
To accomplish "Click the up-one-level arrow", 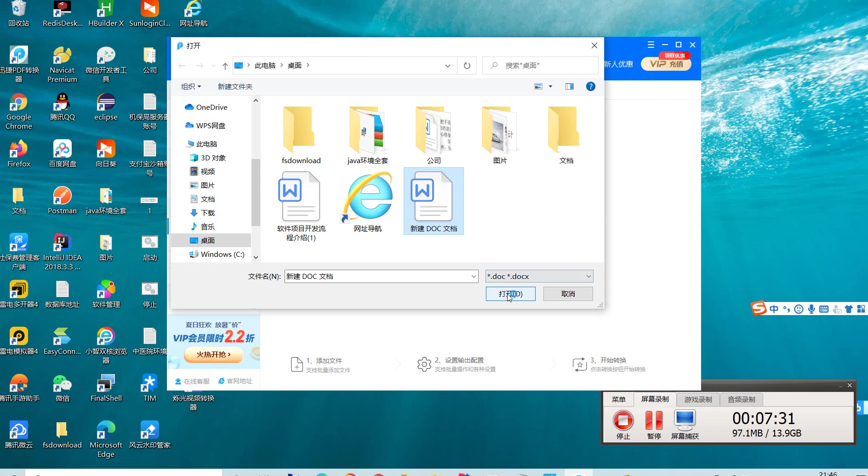I will pyautogui.click(x=225, y=66).
